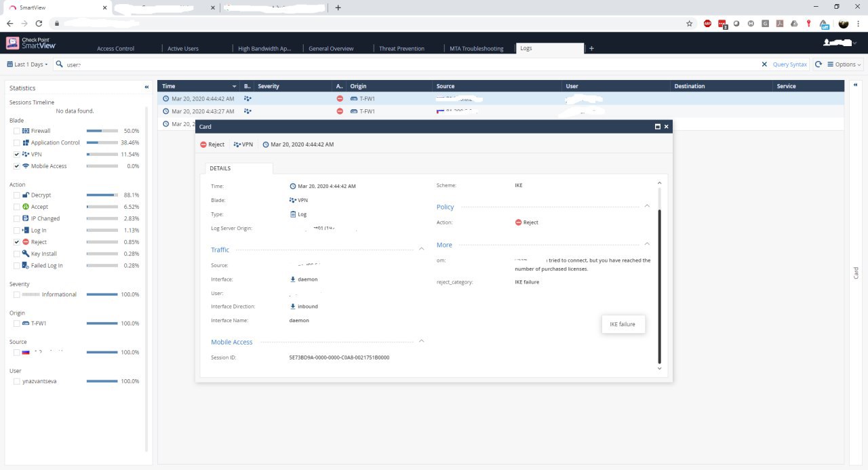868x470 pixels.
Task: Click the VPN blade icon in Card header
Action: 237,144
